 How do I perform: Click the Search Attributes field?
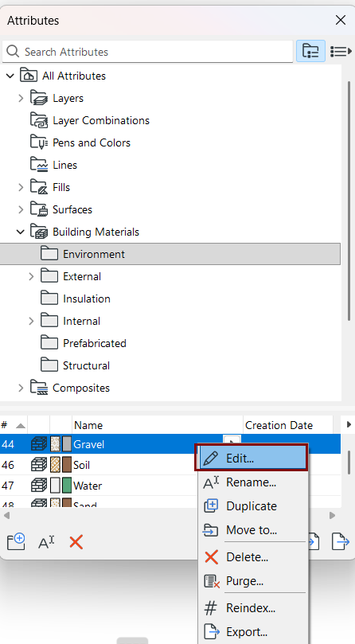pyautogui.click(x=147, y=52)
